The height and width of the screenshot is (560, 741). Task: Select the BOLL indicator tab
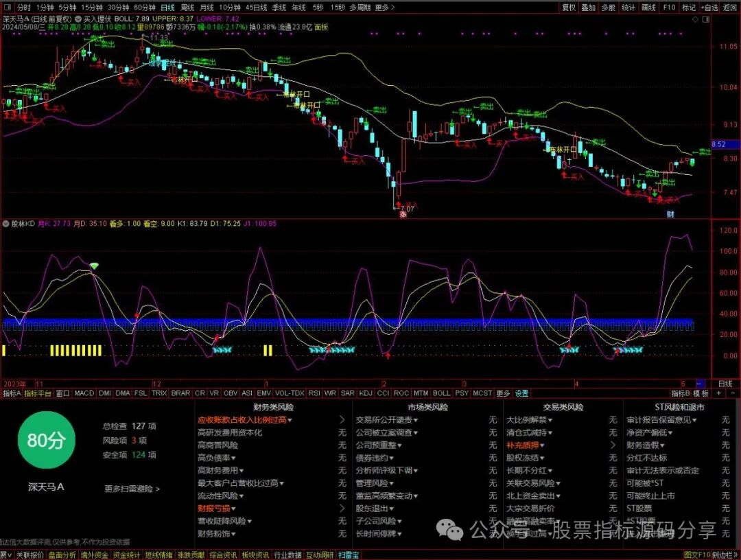441,393
